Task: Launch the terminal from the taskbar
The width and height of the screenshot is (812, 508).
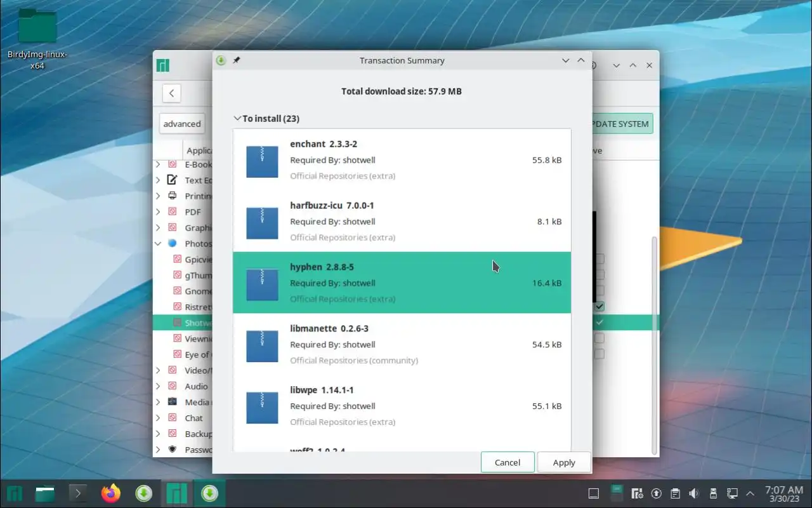Action: pos(78,493)
